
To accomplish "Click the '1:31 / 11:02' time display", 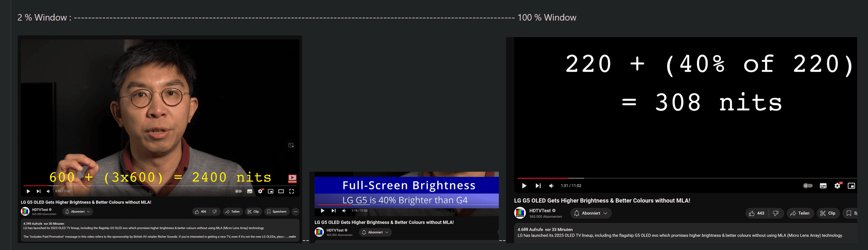I will click(571, 186).
